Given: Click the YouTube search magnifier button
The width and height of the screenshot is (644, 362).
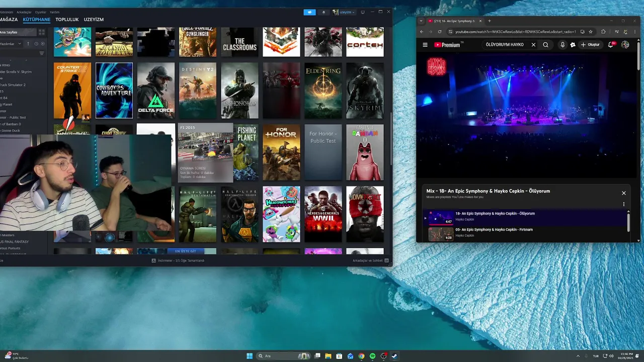Looking at the screenshot, I should point(545,45).
